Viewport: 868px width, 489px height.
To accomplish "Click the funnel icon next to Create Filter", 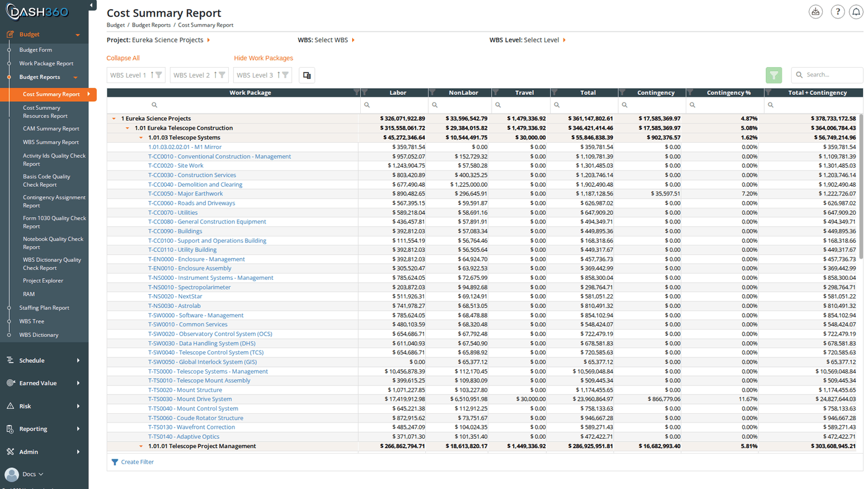I will [115, 462].
